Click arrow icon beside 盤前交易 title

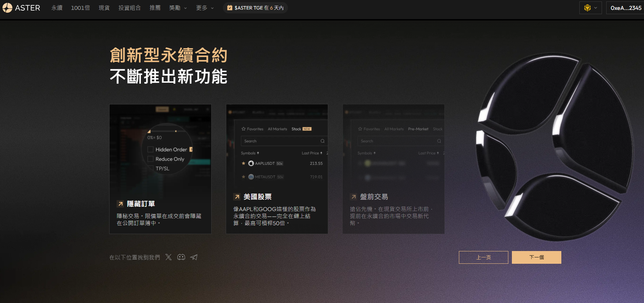[x=354, y=197]
